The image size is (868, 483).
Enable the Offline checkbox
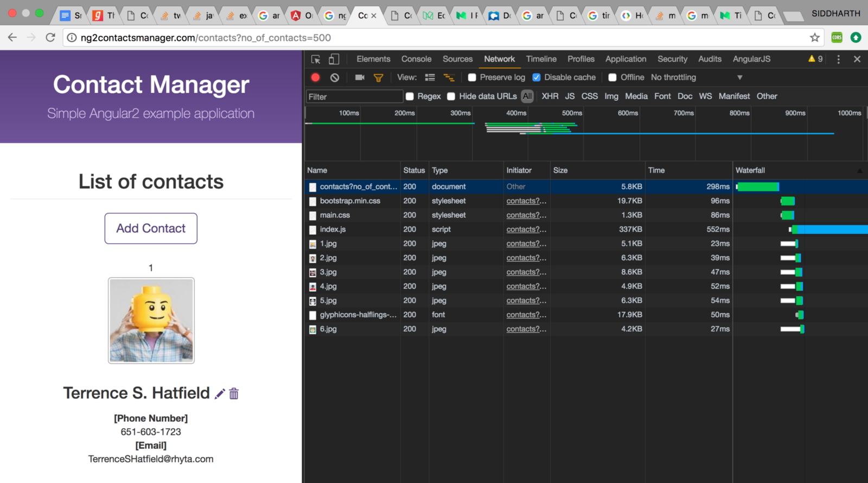tap(612, 78)
